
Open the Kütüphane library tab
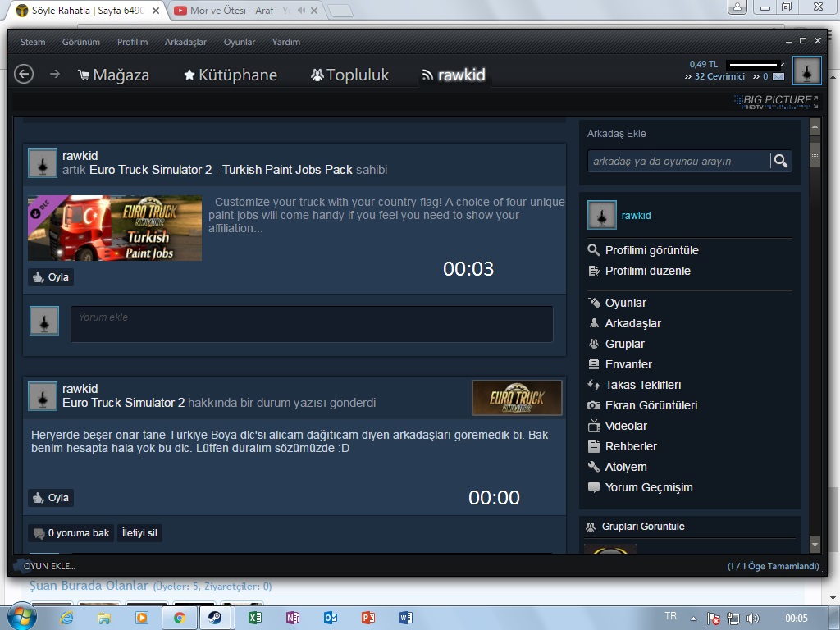(231, 75)
